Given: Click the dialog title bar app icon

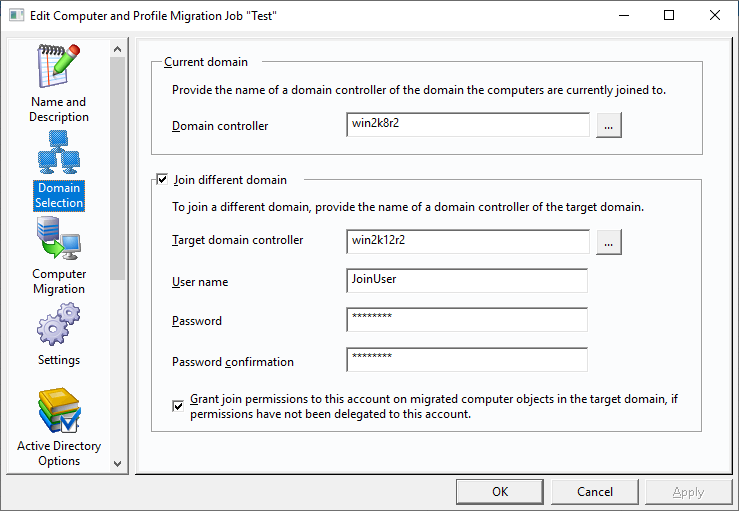Looking at the screenshot, I should point(16,16).
